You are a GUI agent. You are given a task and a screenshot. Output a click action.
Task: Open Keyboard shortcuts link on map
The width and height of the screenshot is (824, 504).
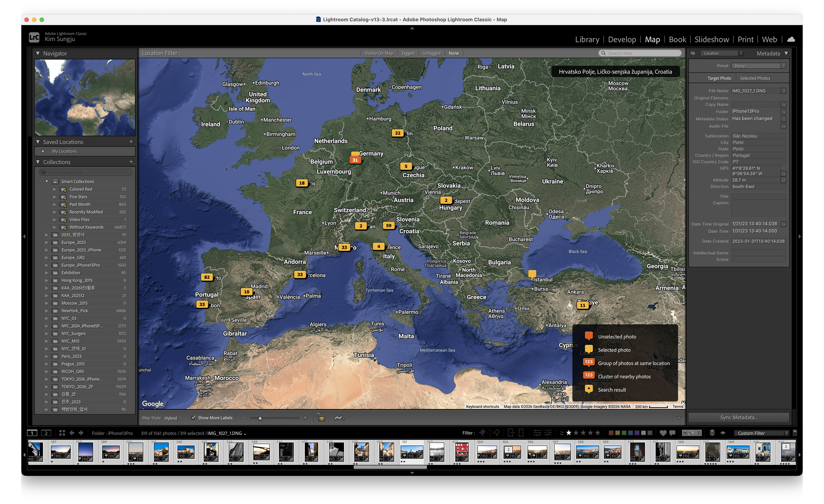pyautogui.click(x=482, y=406)
